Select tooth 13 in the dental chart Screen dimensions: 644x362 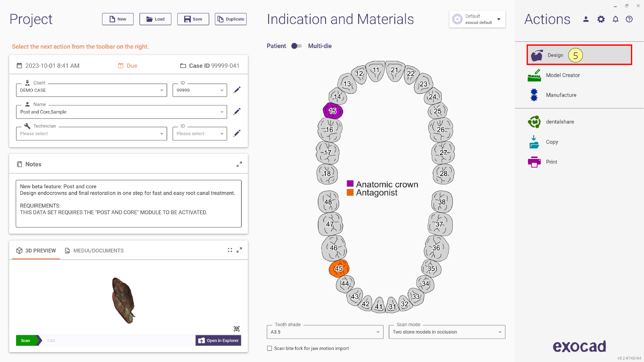347,84
